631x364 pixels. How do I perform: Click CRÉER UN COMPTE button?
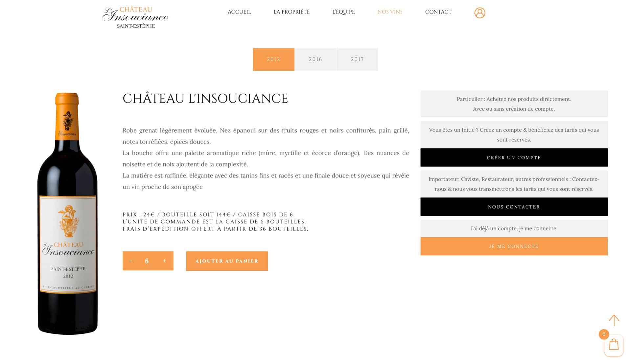pos(514,157)
